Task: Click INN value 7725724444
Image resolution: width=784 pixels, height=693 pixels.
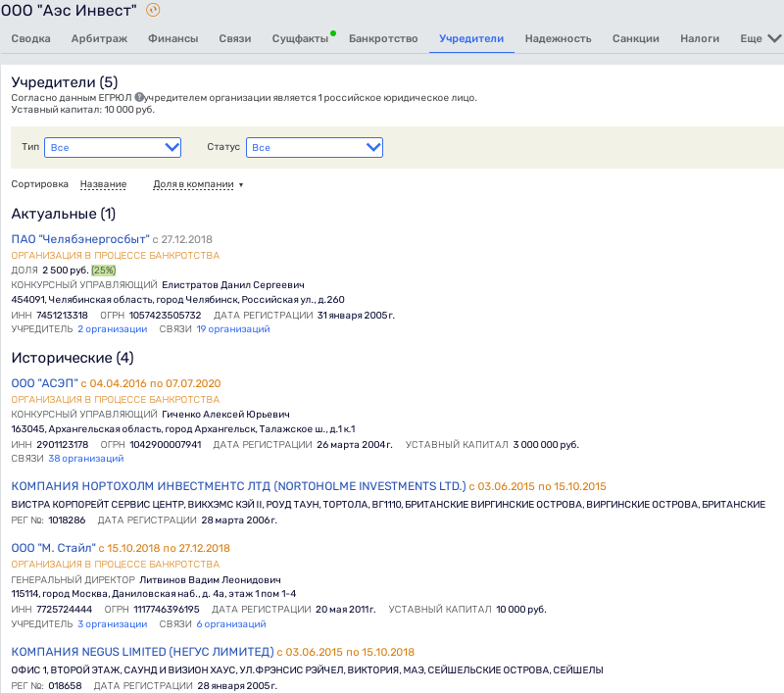Action: tap(65, 609)
